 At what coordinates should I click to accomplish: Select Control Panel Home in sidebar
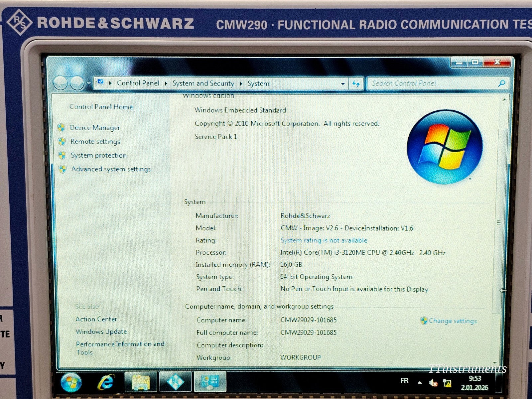pos(101,107)
